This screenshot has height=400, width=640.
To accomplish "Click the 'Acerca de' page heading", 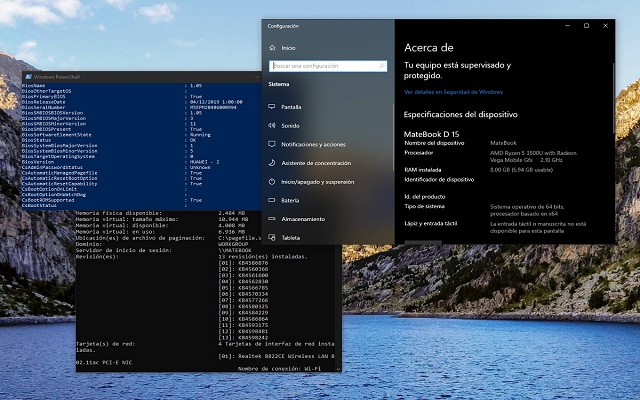I will tap(429, 48).
